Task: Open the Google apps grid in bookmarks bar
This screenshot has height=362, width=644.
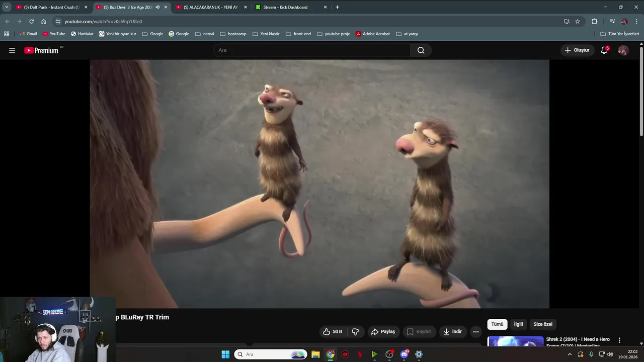Action: tap(7, 34)
